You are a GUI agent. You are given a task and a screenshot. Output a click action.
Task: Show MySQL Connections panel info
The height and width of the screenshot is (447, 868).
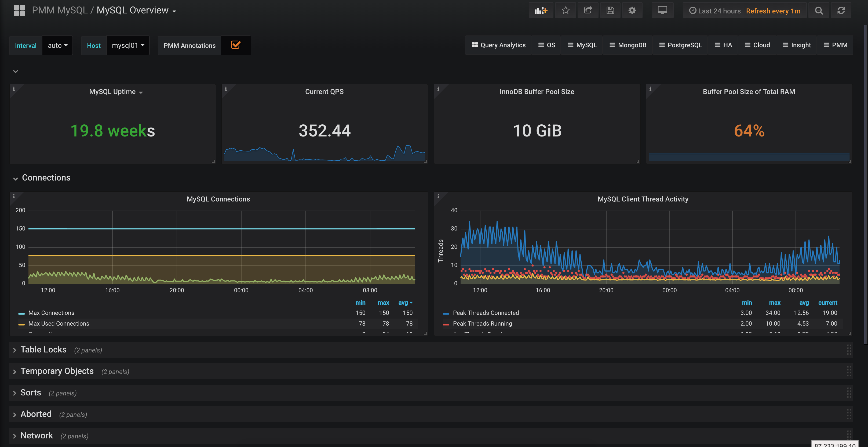coord(13,196)
